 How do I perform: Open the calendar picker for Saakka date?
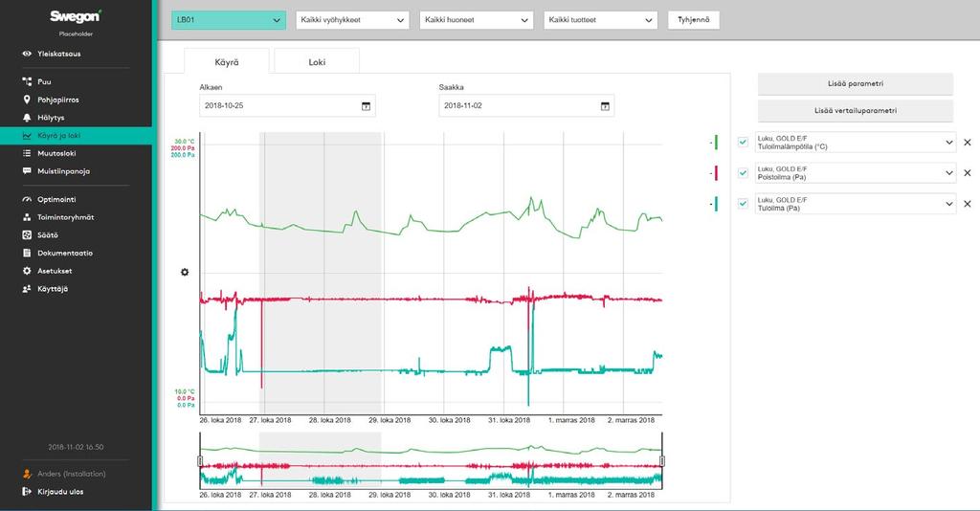tap(605, 106)
